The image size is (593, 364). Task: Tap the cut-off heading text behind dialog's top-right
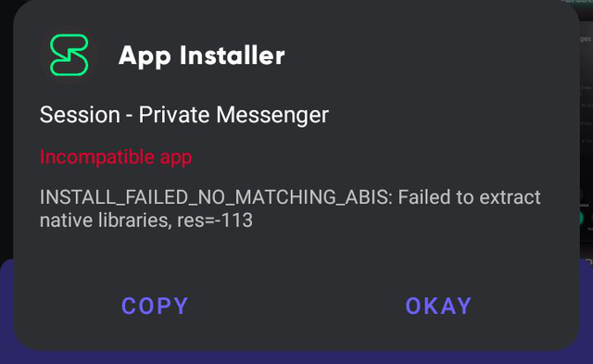click(x=578, y=2)
